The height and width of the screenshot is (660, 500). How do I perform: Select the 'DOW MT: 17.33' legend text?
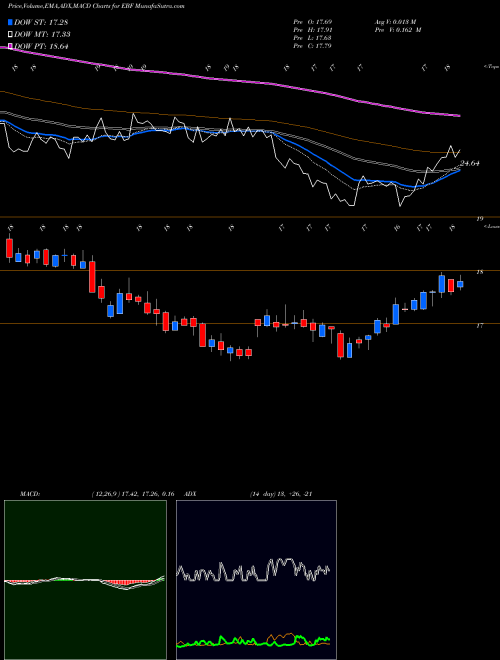coord(42,35)
